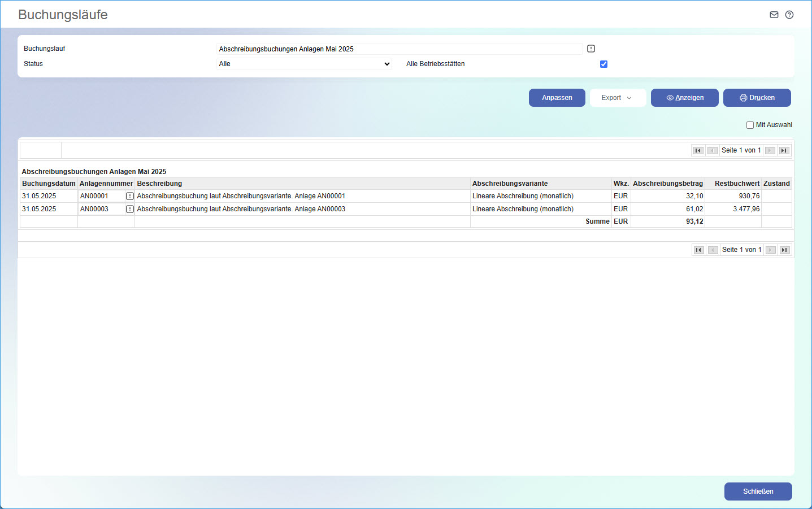The width and height of the screenshot is (812, 509).
Task: Select description text for Anlage AN00003
Action: [x=241, y=209]
